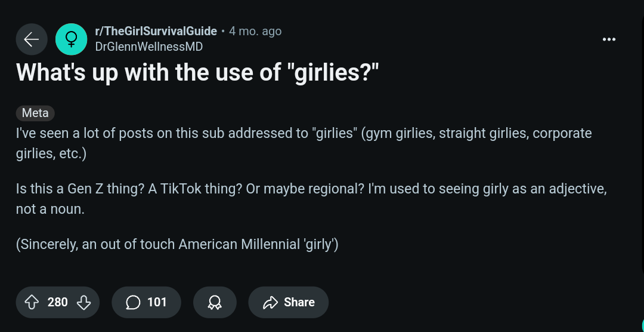
Task: Downvote the post with the down arrow
Action: tap(84, 302)
